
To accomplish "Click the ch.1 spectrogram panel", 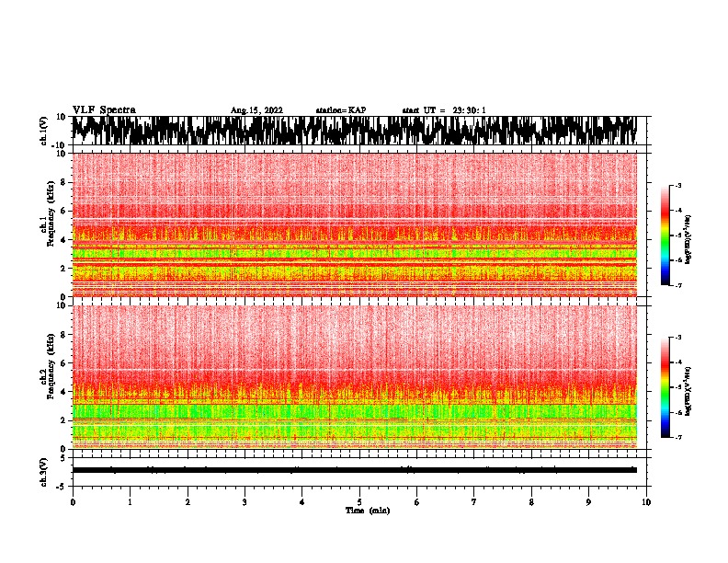I will tap(354, 224).
